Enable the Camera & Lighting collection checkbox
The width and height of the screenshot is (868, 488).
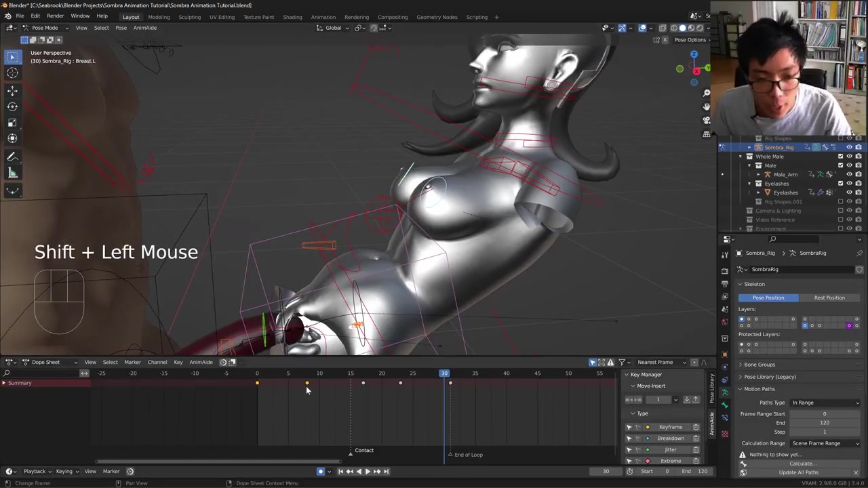coord(840,211)
